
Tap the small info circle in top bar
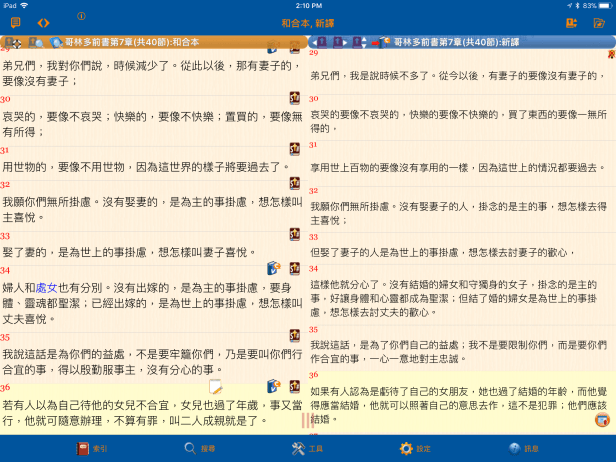click(x=81, y=17)
